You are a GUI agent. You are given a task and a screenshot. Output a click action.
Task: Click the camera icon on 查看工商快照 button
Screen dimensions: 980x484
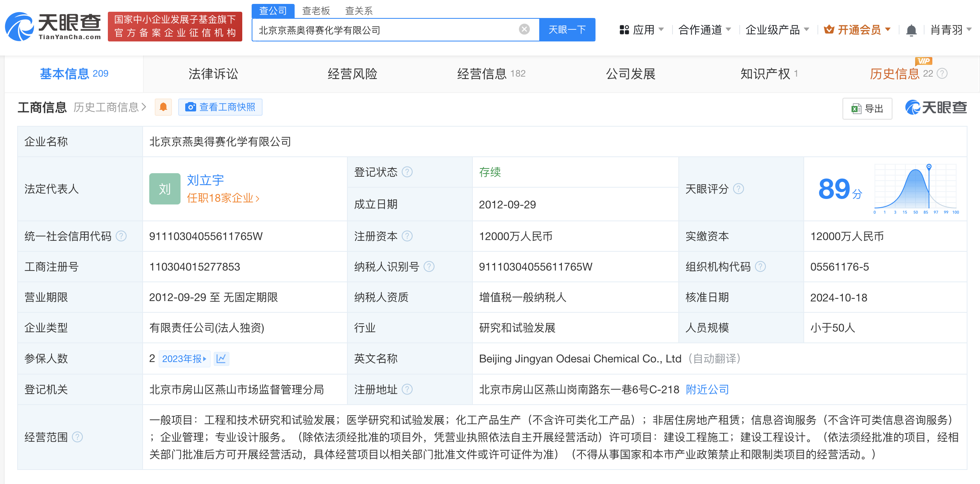[x=190, y=107]
